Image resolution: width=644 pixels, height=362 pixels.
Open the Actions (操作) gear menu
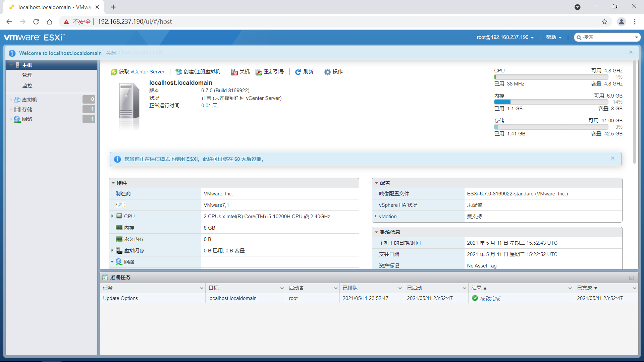(333, 72)
